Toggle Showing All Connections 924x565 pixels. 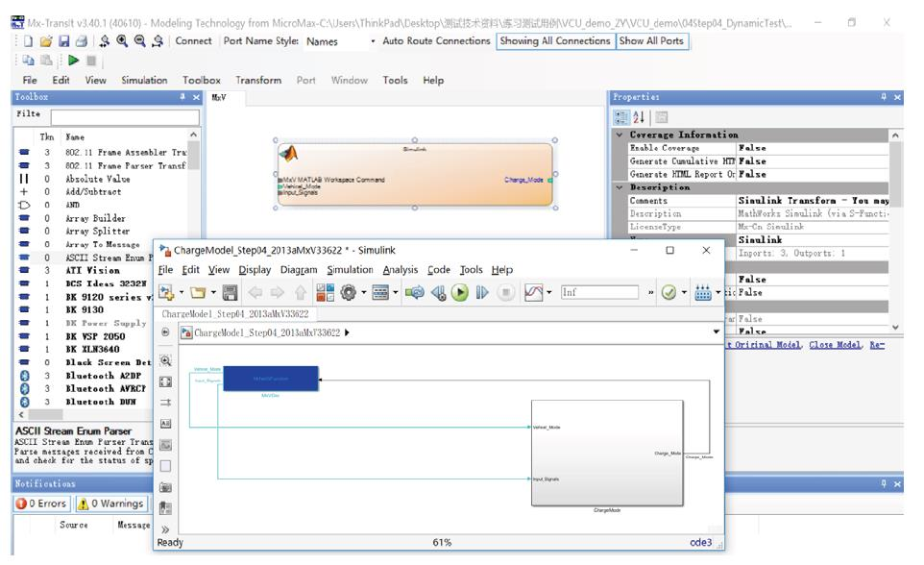click(554, 41)
